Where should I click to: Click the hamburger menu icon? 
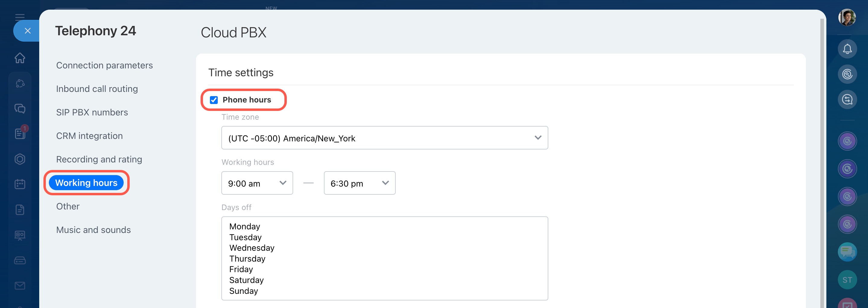click(x=20, y=17)
